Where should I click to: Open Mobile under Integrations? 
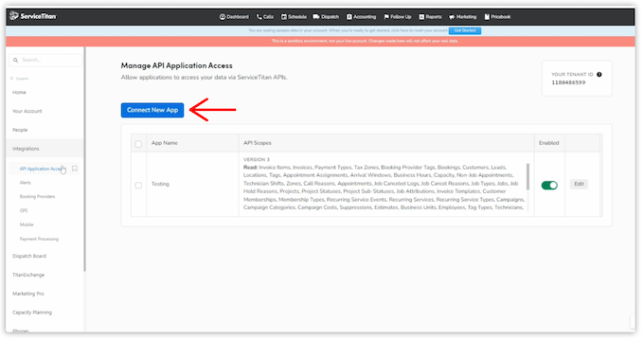click(x=27, y=224)
